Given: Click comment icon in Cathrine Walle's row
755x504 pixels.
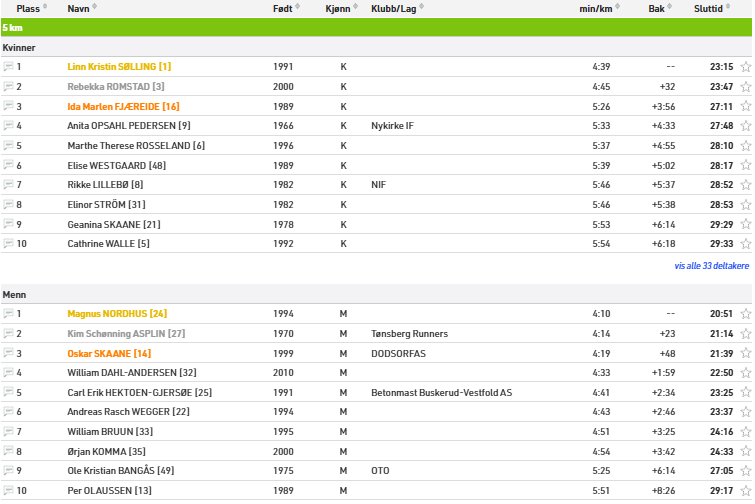Looking at the screenshot, I should (9, 244).
